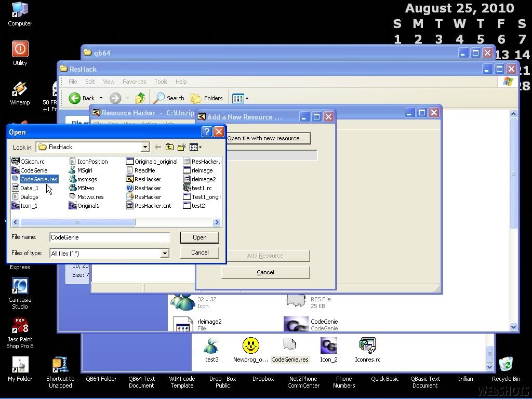
Task: Open Back history dropdown arrow
Action: pos(101,98)
